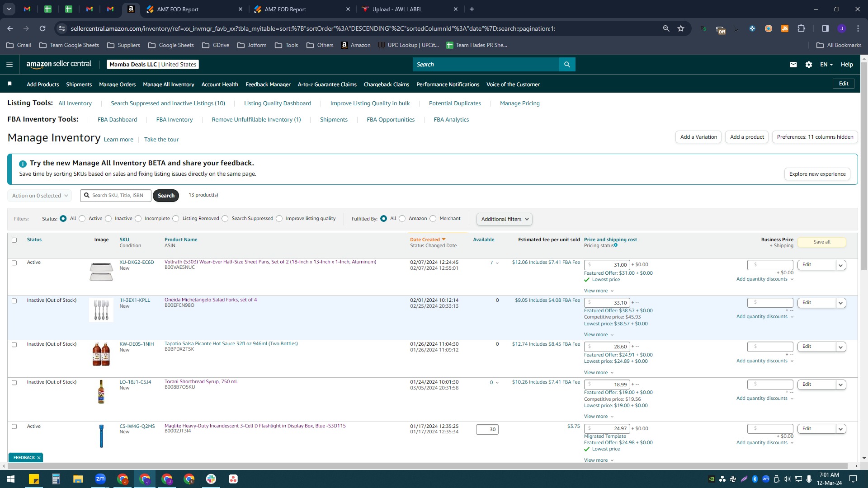Open the Chrome tab search dropdown arrow
Image resolution: width=868 pixels, height=488 pixels.
[9, 9]
